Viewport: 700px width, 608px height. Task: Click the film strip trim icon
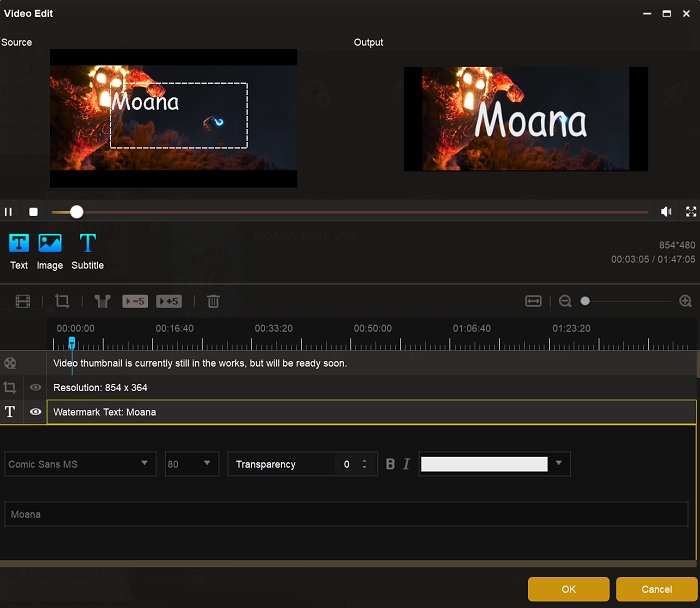tap(23, 301)
